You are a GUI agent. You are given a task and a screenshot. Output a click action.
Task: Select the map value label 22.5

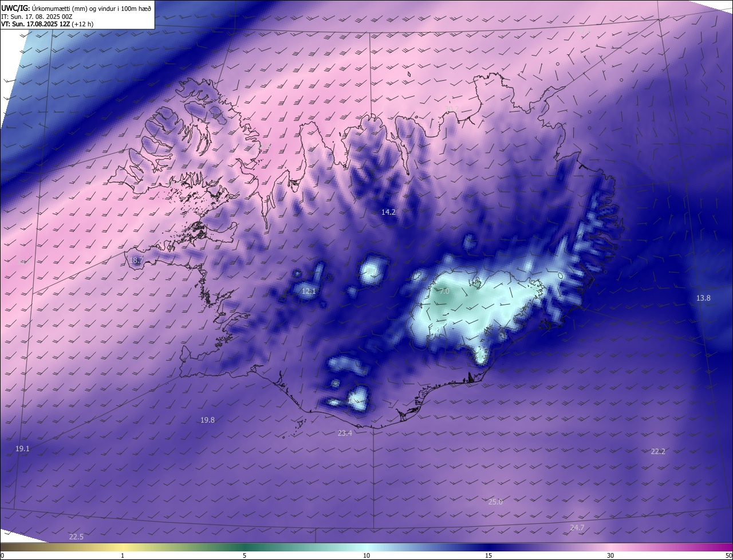(x=76, y=537)
